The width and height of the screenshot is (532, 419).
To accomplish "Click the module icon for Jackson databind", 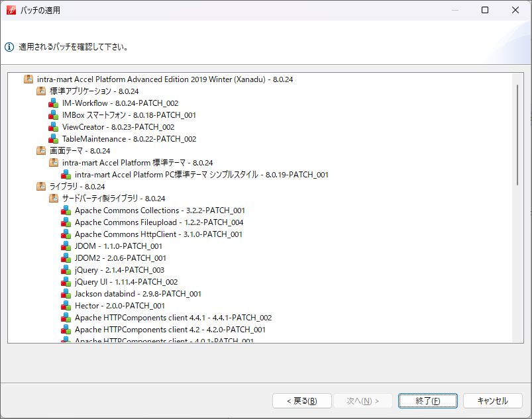I will (x=66, y=294).
